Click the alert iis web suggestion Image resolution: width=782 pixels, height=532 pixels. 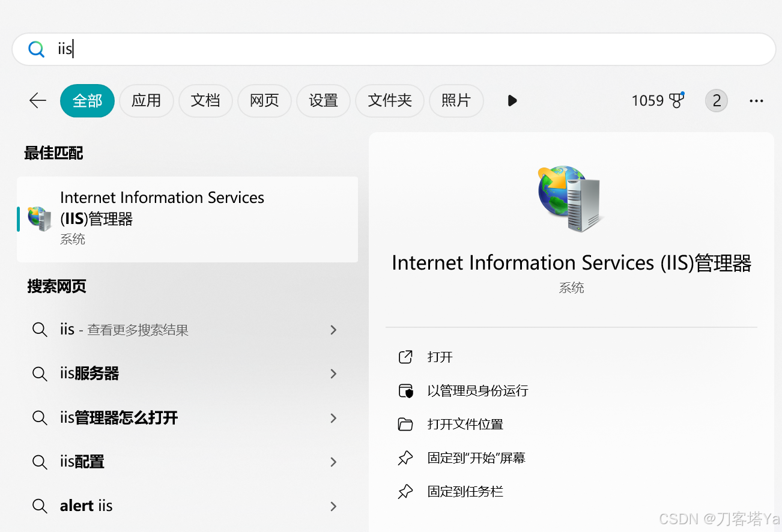coord(187,506)
